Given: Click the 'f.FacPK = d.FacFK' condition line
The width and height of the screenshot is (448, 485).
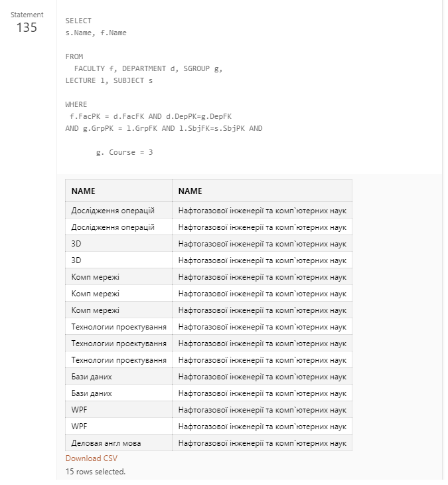Looking at the screenshot, I should tap(150, 116).
